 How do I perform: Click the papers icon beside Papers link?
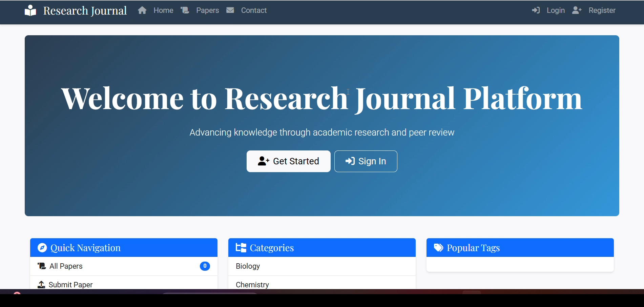pos(185,10)
